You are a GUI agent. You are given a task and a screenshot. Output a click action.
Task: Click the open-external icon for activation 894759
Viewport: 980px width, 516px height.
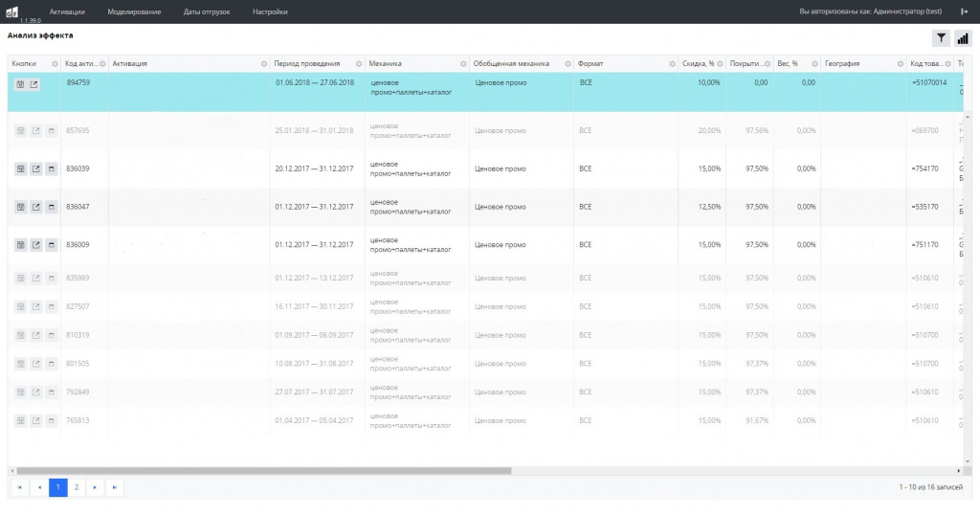33,84
